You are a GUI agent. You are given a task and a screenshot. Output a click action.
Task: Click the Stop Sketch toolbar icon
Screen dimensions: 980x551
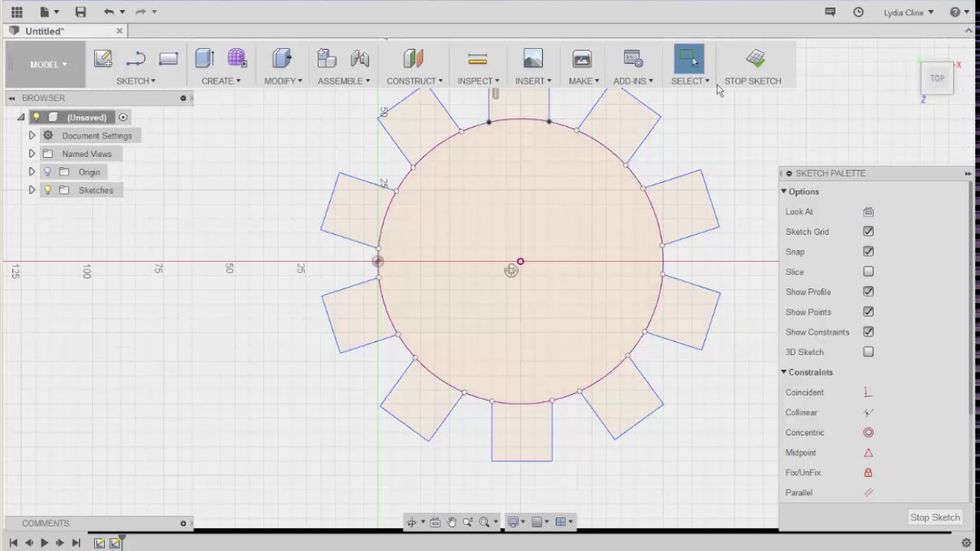[755, 59]
